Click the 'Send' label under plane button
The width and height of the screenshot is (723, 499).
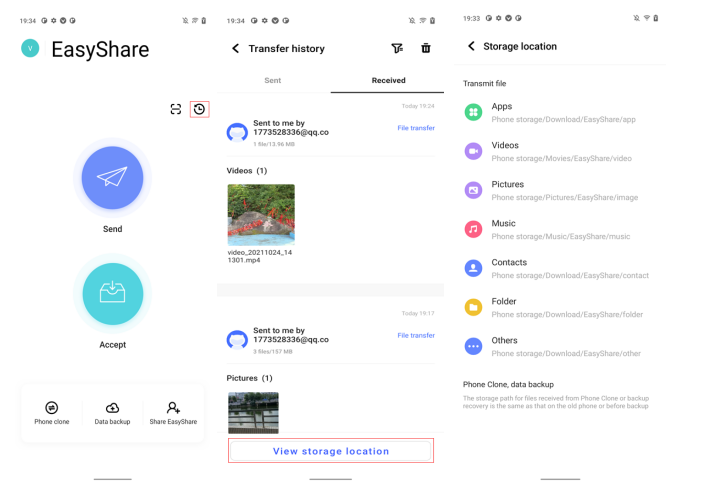113,229
